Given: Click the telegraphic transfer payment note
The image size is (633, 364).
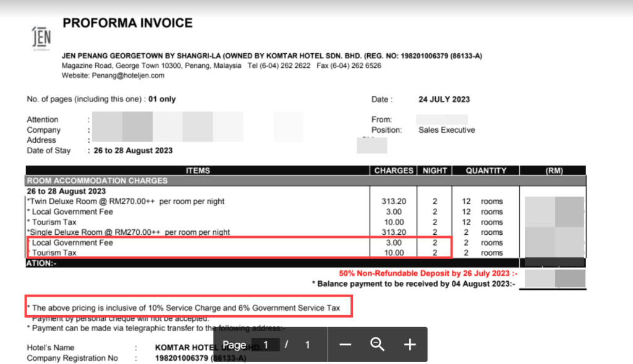Looking at the screenshot, I should [x=156, y=329].
